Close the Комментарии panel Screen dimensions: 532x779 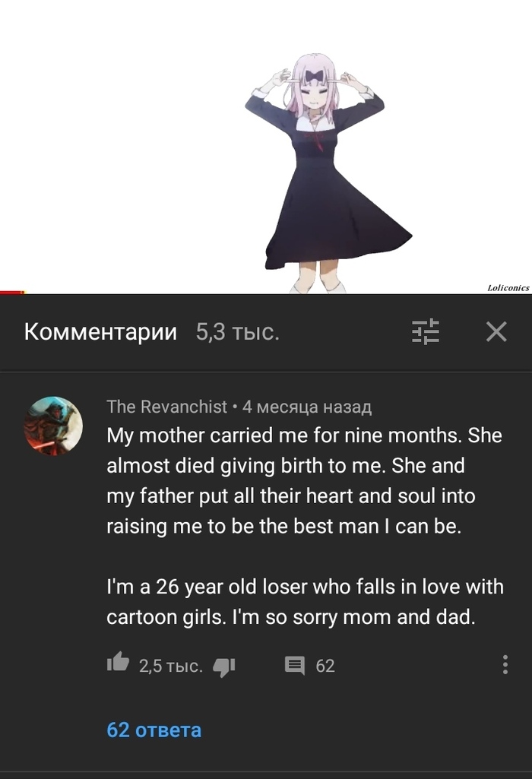tap(496, 331)
